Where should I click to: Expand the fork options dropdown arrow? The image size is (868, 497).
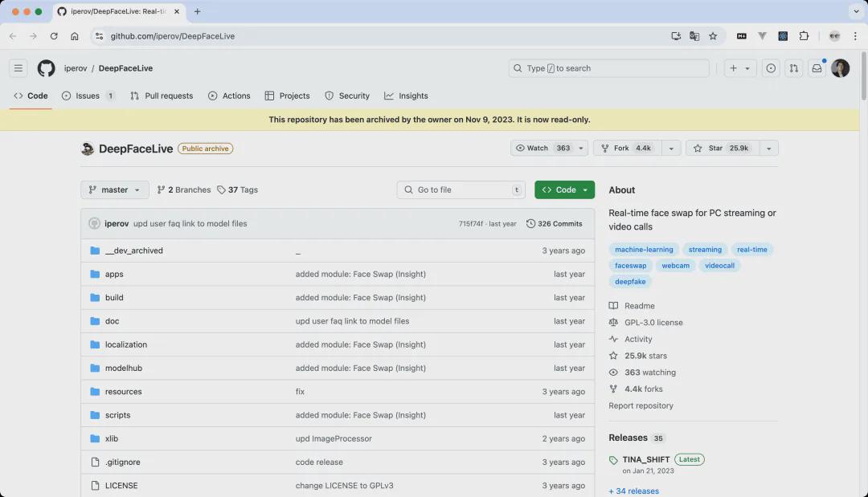pyautogui.click(x=672, y=148)
